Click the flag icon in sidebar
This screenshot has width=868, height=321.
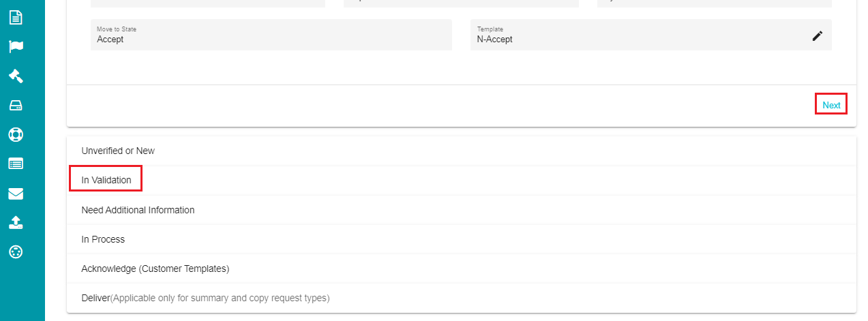pos(16,47)
